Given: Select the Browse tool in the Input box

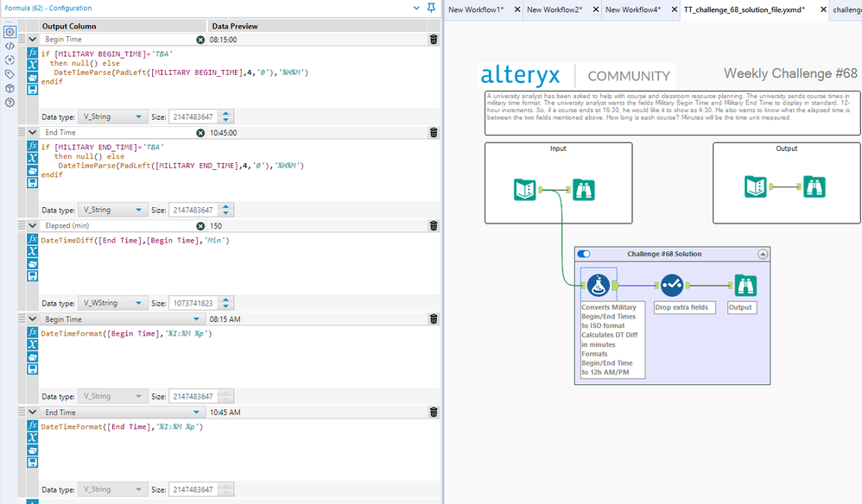Looking at the screenshot, I should [584, 190].
